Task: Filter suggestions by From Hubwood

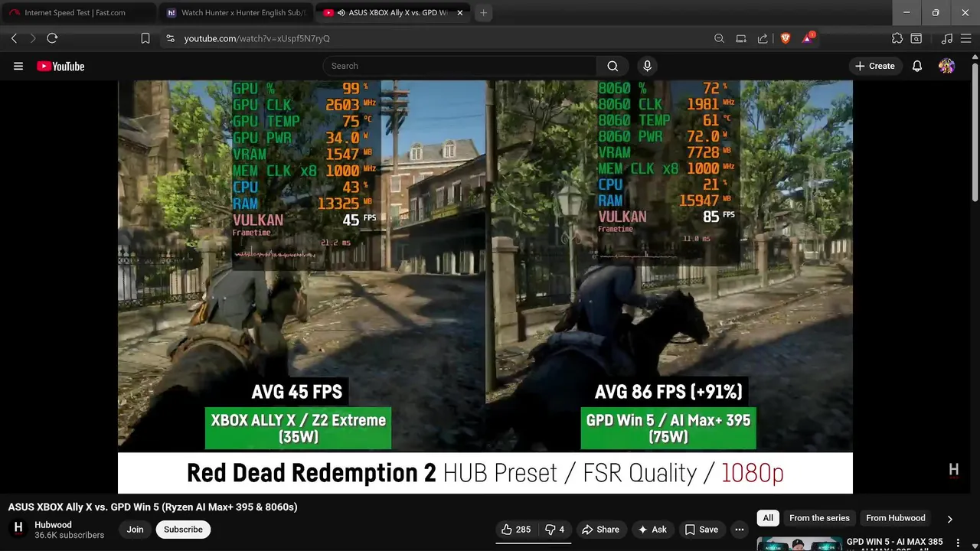Action: click(895, 518)
